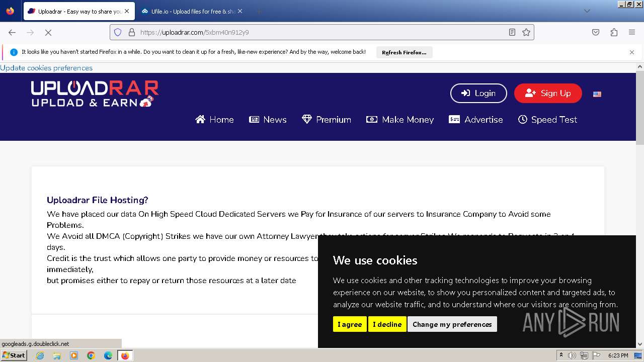Click the page vertical scrollbar thumb

point(640,108)
